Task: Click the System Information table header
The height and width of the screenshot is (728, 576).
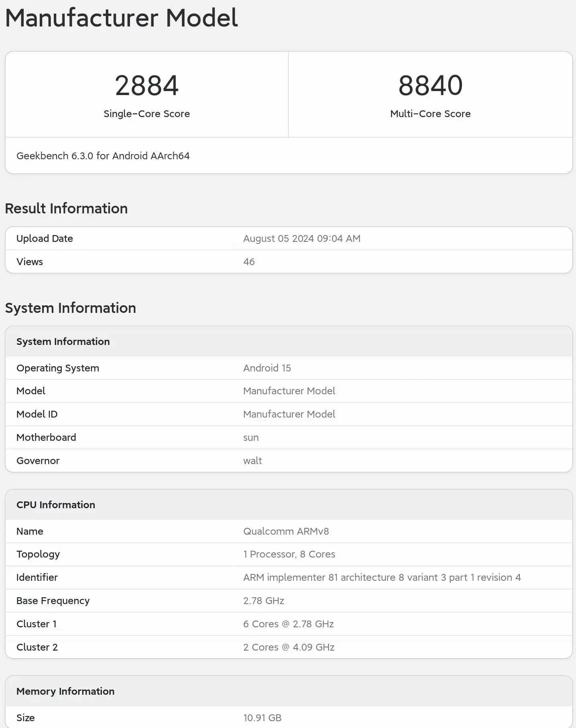Action: pyautogui.click(x=63, y=342)
